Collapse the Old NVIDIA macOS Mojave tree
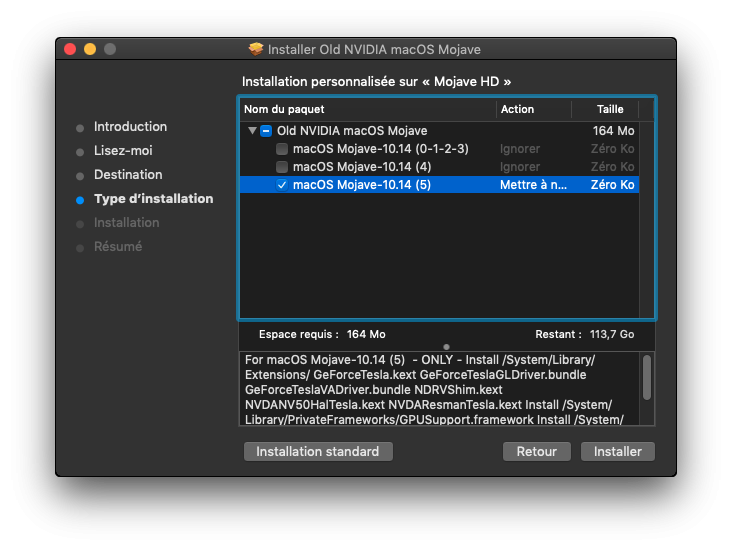732x550 pixels. coord(252,131)
